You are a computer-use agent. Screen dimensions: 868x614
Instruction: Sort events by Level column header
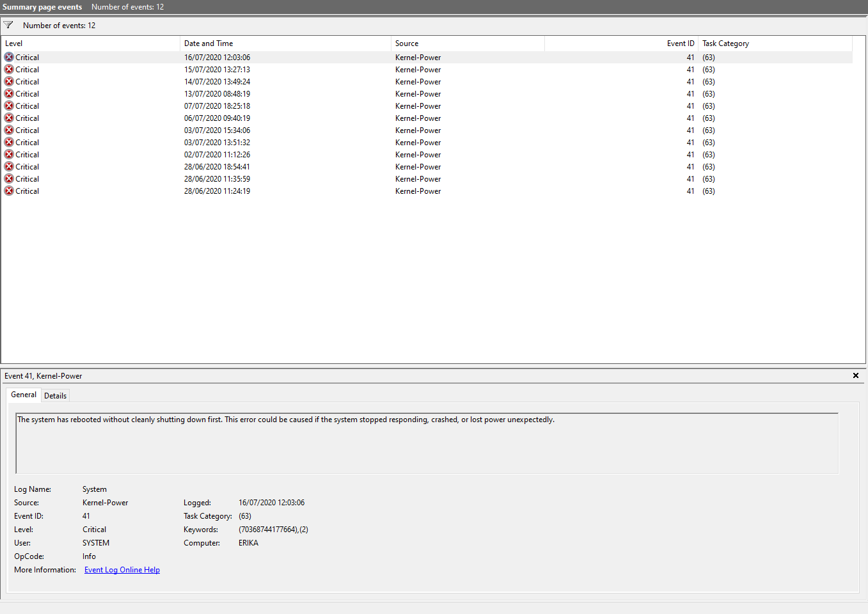pos(91,43)
